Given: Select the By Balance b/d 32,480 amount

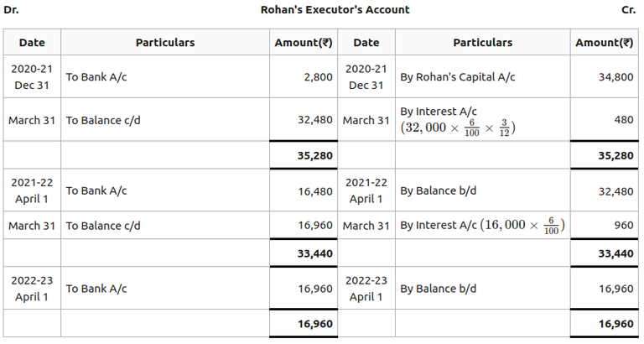Looking at the screenshot, I should tap(616, 190).
